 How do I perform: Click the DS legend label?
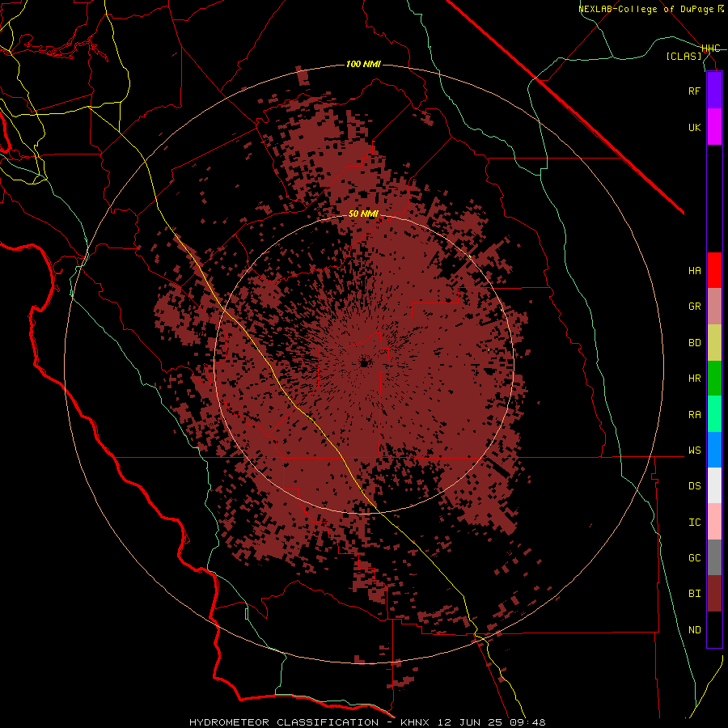click(x=694, y=486)
